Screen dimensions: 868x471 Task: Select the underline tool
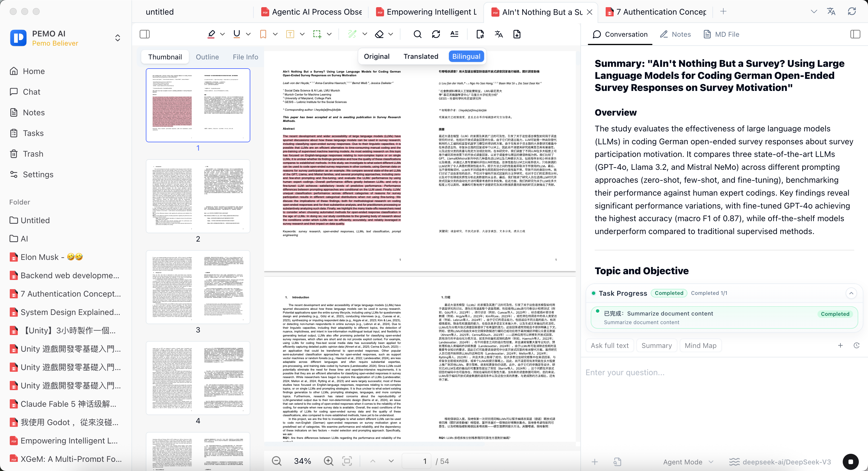[x=237, y=34]
